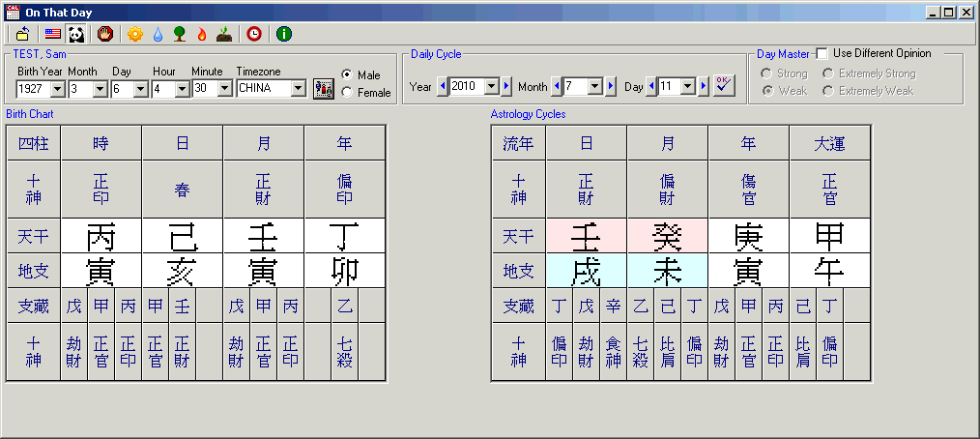Image resolution: width=980 pixels, height=439 pixels.
Task: Expand the Timezone CHINA dropdown
Action: (298, 89)
